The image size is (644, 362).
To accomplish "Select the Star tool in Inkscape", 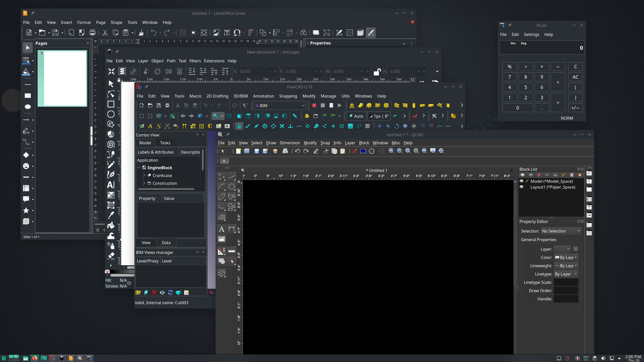I will [111, 124].
